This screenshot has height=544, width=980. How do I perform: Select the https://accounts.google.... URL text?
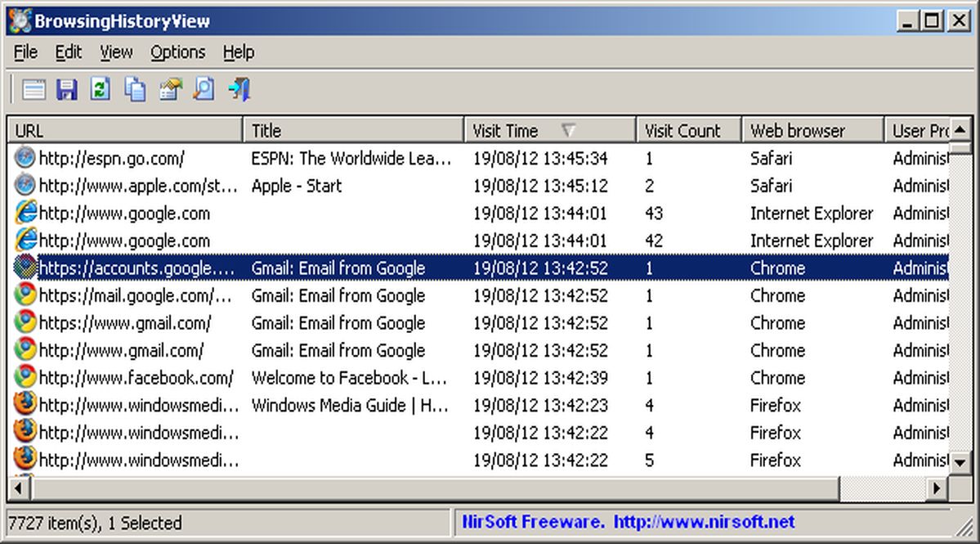click(136, 268)
